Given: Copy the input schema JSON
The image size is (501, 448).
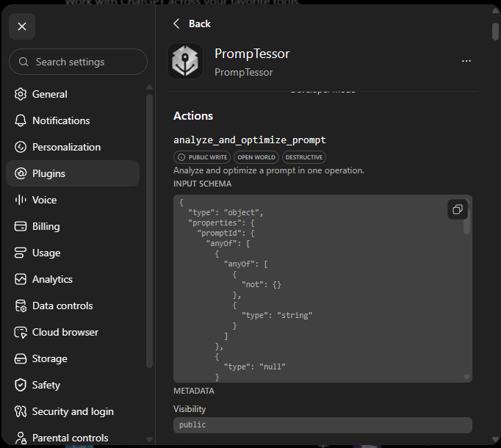Looking at the screenshot, I should (458, 209).
